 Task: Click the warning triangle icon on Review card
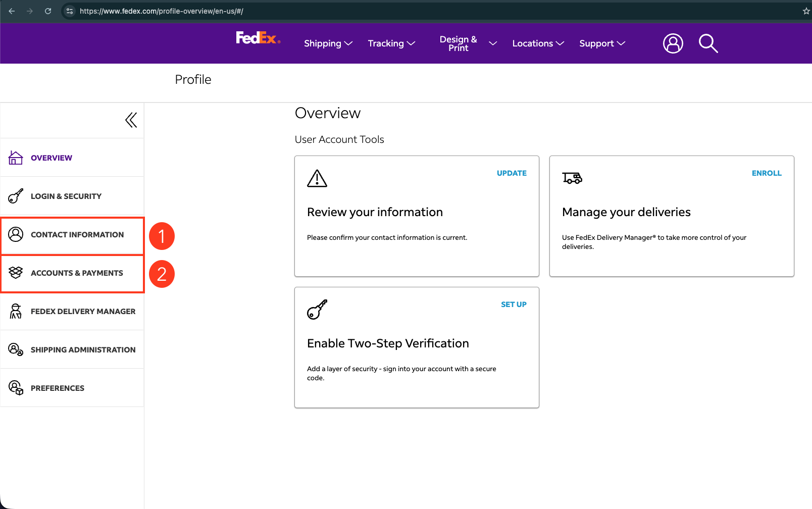(317, 178)
